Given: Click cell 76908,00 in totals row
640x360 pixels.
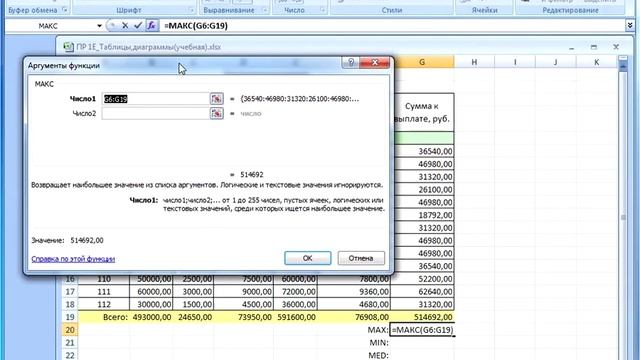Looking at the screenshot, I should pyautogui.click(x=354, y=317).
